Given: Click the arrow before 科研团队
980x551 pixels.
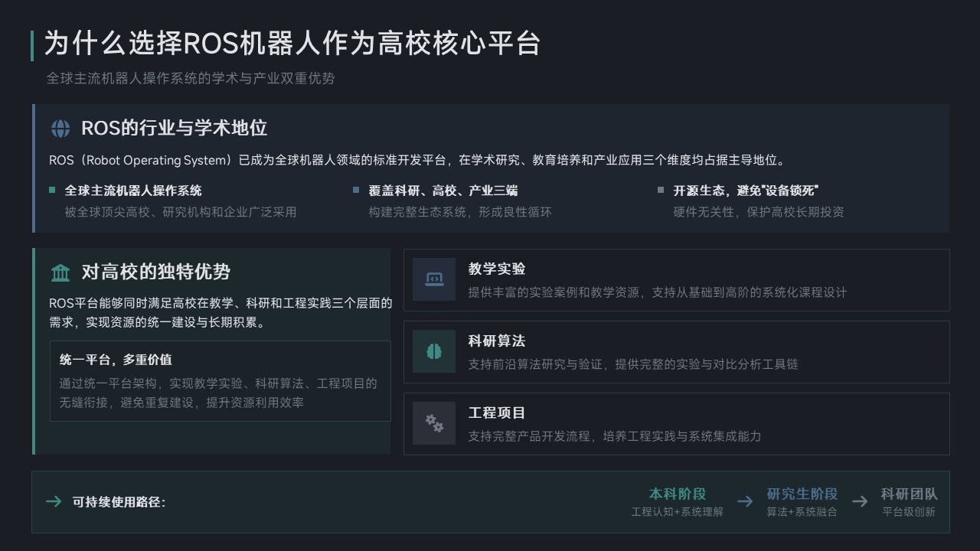Looking at the screenshot, I should point(860,502).
